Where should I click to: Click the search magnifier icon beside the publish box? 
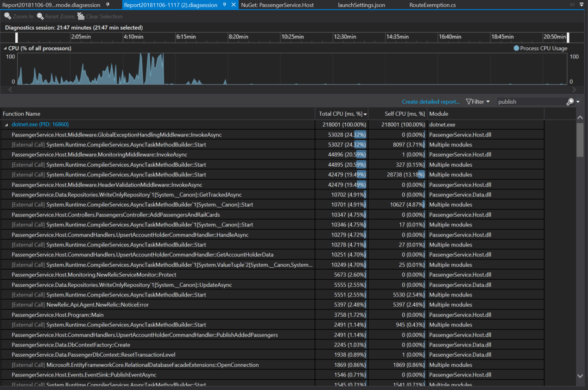569,101
